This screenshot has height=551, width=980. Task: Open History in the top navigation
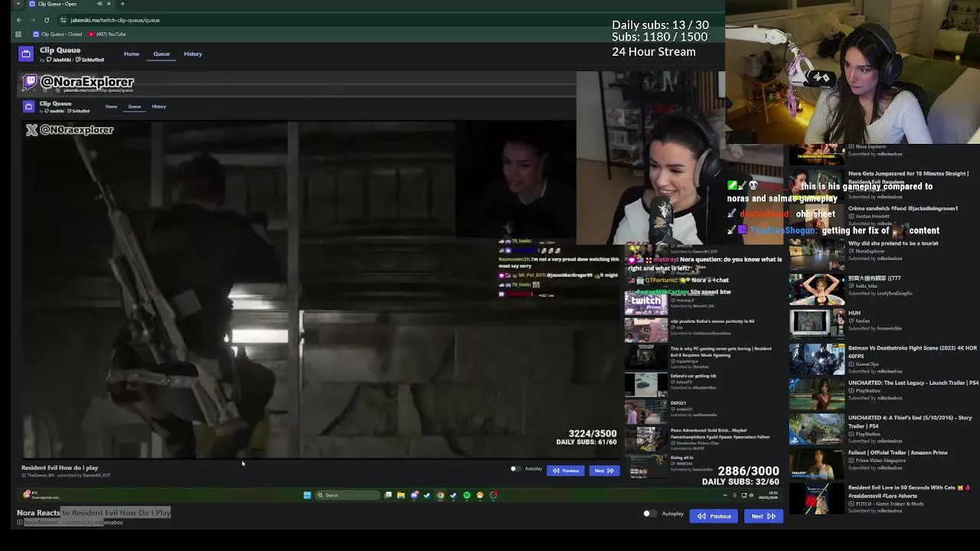(x=193, y=54)
